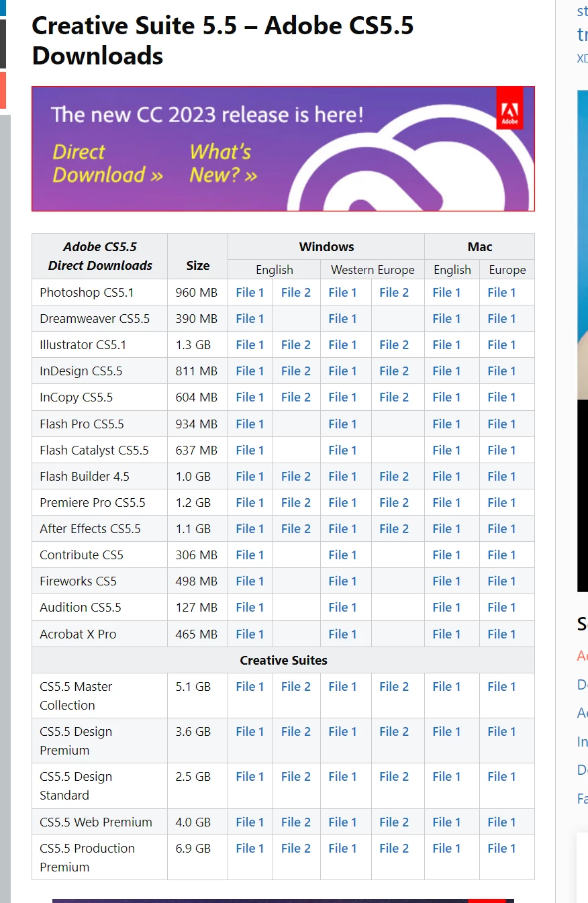
Task: Download Flash Pro CS5.5 Windows English File 1
Action: click(x=250, y=424)
